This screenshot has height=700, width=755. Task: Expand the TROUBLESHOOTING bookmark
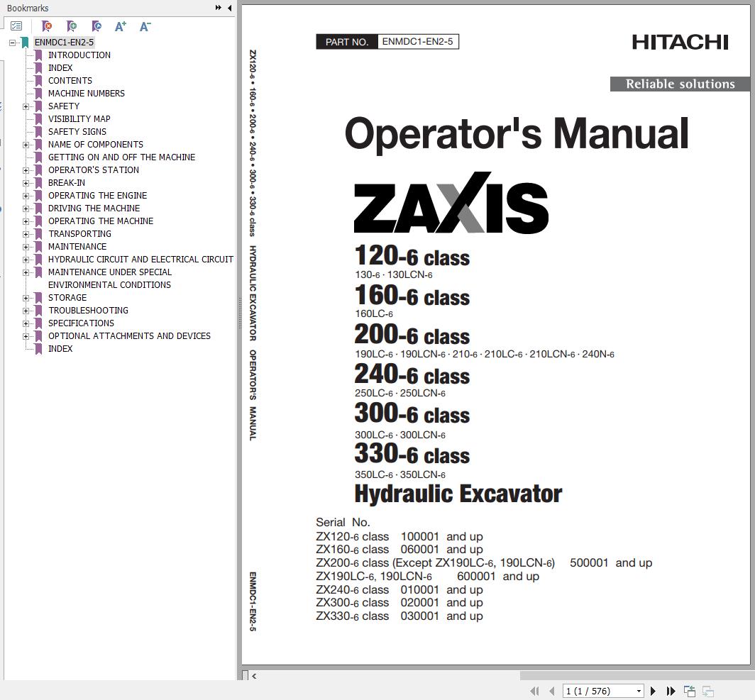tap(26, 311)
